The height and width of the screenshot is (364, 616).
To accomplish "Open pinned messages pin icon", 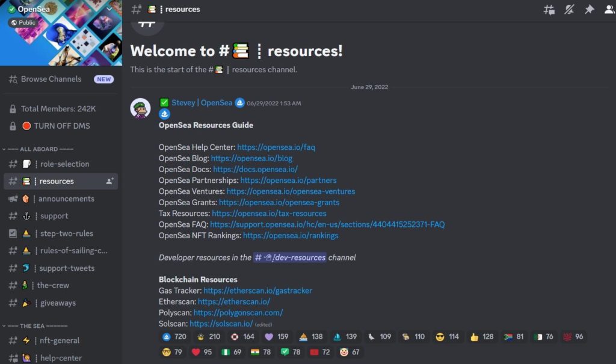I will pyautogui.click(x=589, y=10).
